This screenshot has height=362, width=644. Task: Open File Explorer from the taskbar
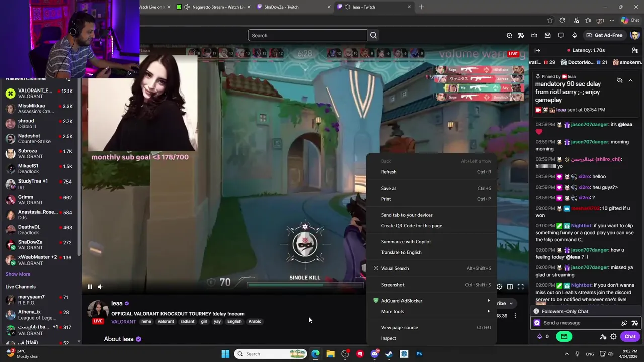point(330,354)
